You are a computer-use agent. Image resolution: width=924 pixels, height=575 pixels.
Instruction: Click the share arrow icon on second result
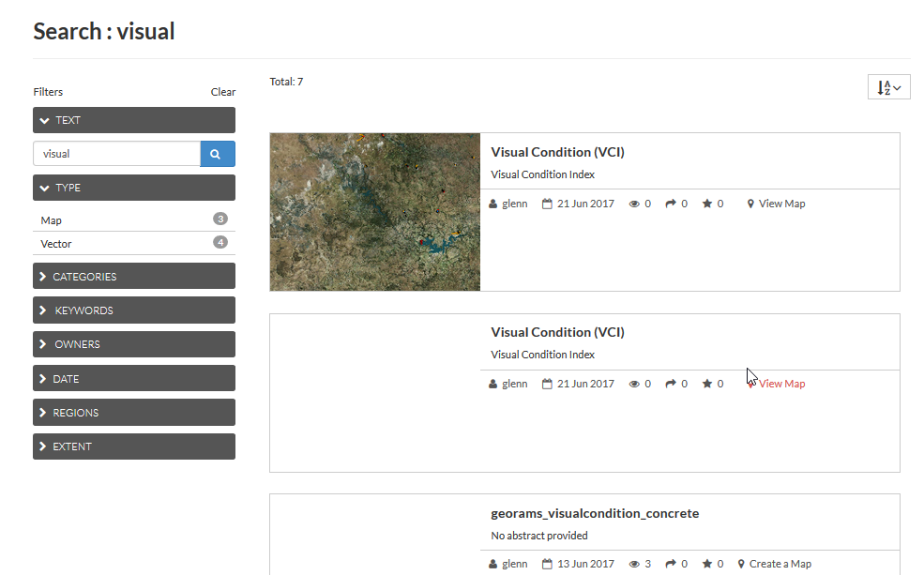click(x=671, y=385)
